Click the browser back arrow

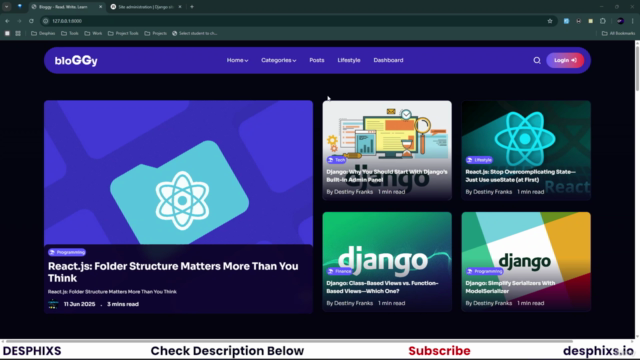[7, 21]
